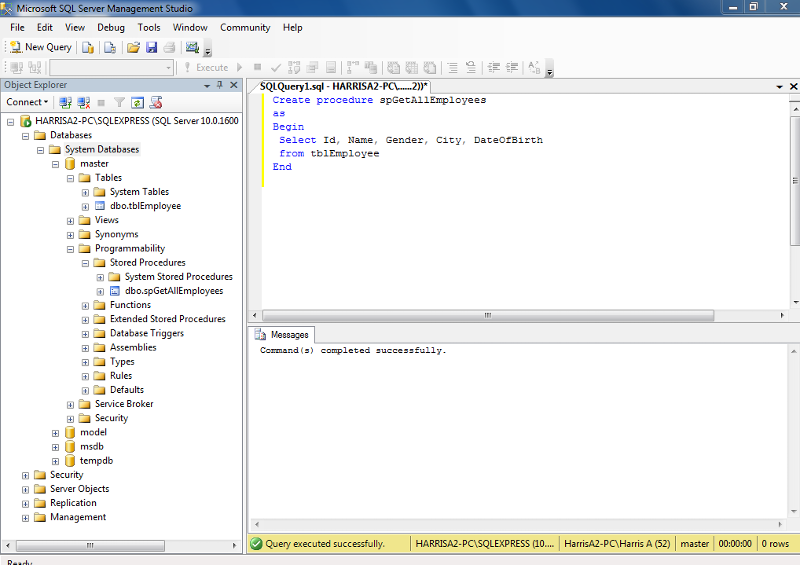Collapse the master database node
Image resolution: width=800 pixels, height=565 pixels.
tap(56, 164)
